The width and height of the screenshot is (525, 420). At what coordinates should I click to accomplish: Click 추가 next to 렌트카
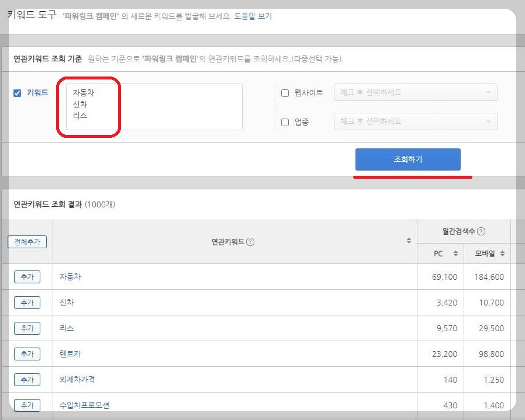click(27, 353)
